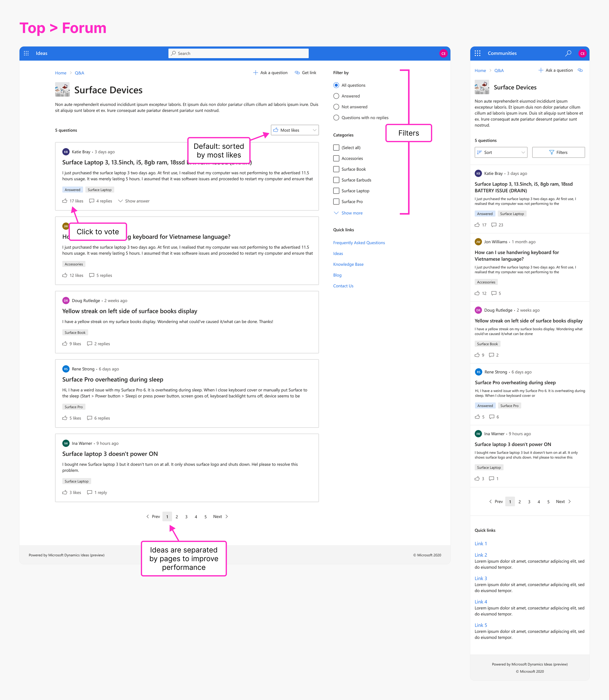Copy link icon in mobile view header
This screenshot has height=700, width=609.
[x=580, y=70]
